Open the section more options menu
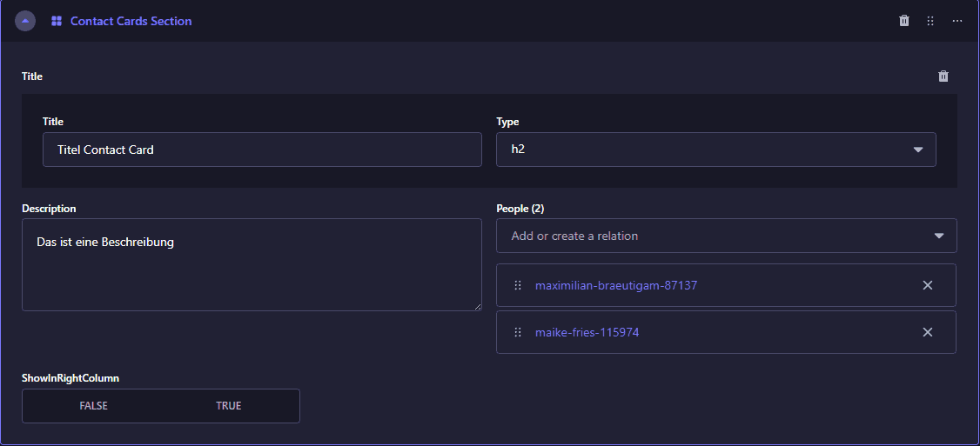Viewport: 980px width, 446px height. click(957, 21)
